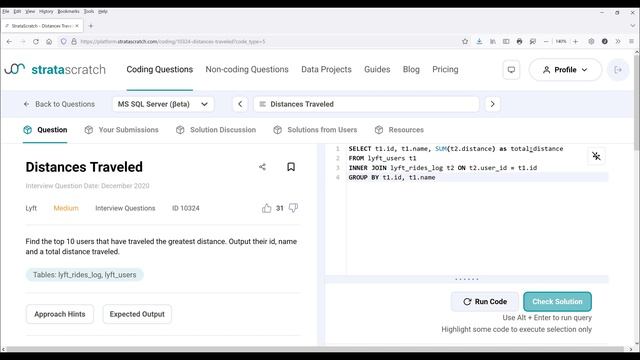
Task: Open Approach Hints
Action: pyautogui.click(x=60, y=314)
